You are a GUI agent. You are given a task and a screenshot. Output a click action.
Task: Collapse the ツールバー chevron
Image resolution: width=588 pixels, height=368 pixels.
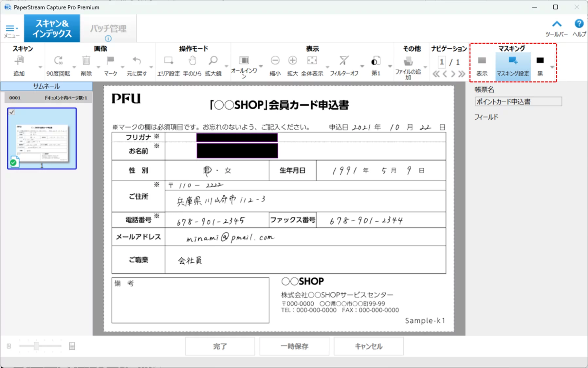tap(557, 24)
